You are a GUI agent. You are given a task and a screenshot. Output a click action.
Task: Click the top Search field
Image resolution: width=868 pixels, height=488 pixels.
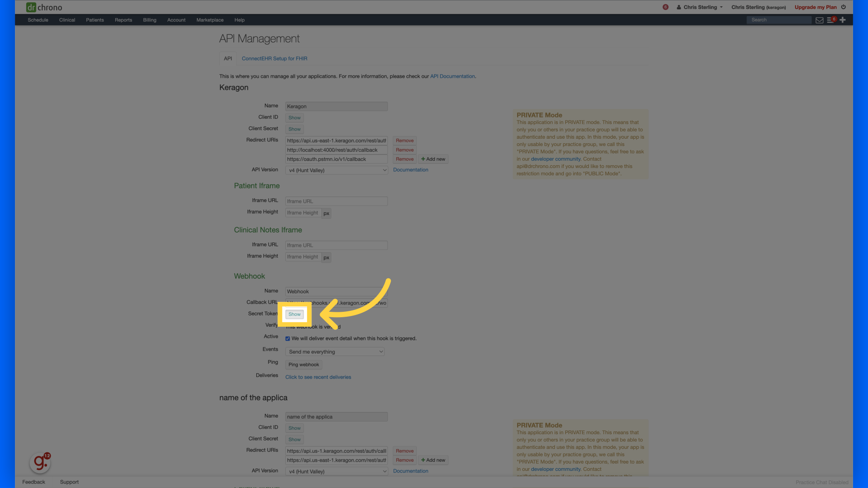(x=779, y=20)
